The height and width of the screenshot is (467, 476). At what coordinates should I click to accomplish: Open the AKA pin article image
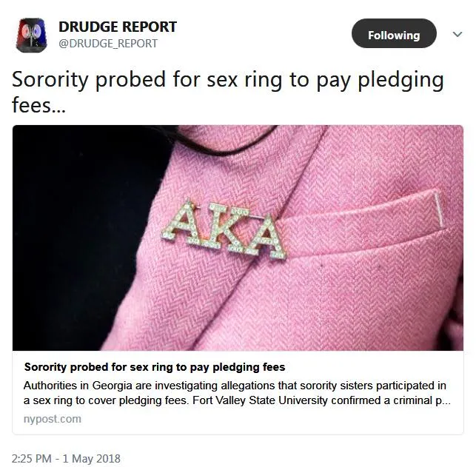click(238, 238)
